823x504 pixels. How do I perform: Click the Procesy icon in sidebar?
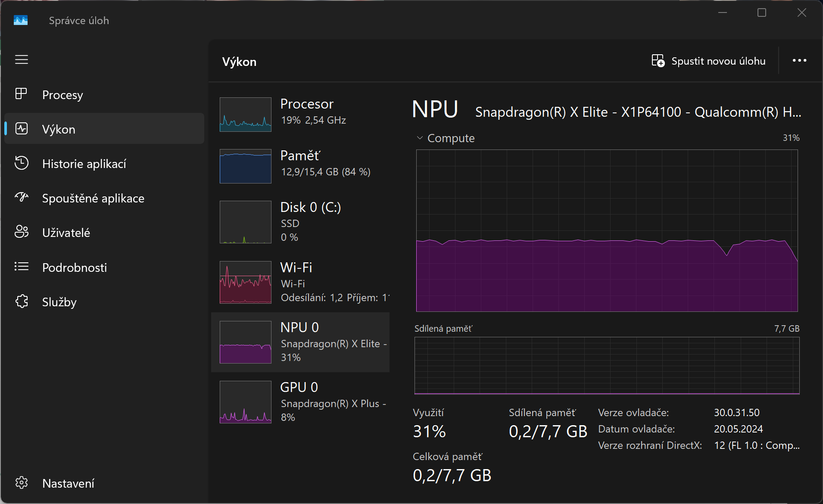point(21,94)
